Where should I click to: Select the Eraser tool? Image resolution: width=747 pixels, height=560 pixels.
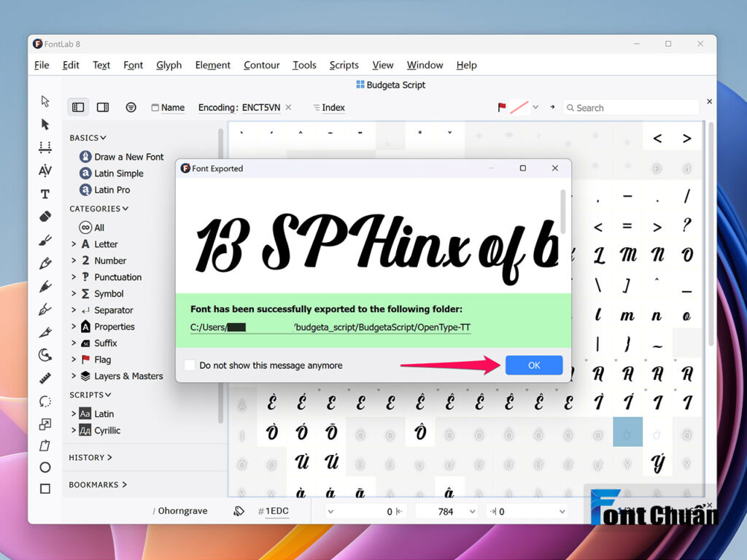pos(45,217)
